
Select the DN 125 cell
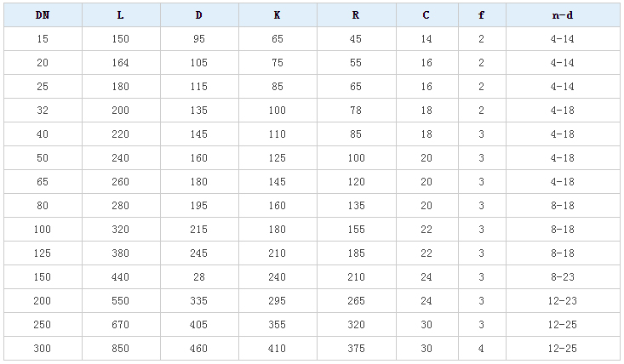43,253
